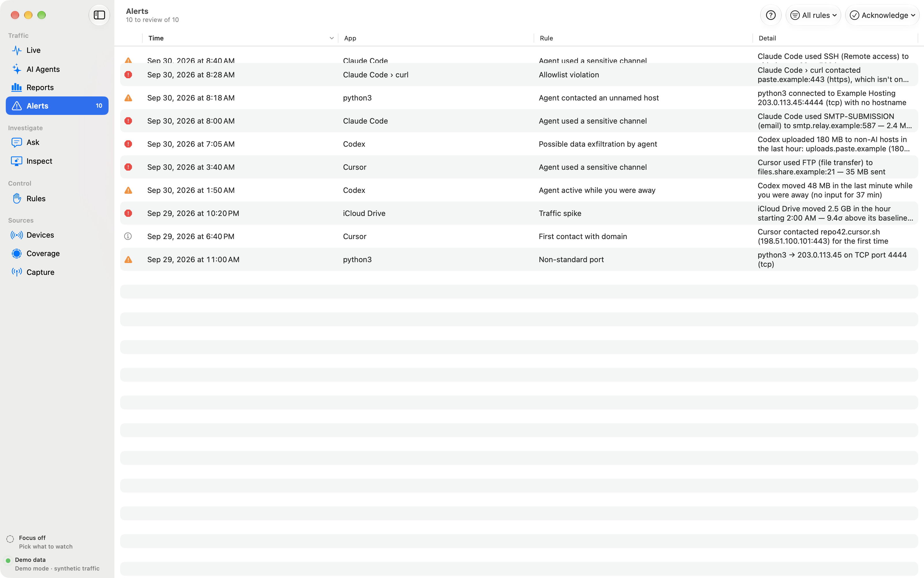Select the Sep 30 1:50 AM time cell

(191, 190)
